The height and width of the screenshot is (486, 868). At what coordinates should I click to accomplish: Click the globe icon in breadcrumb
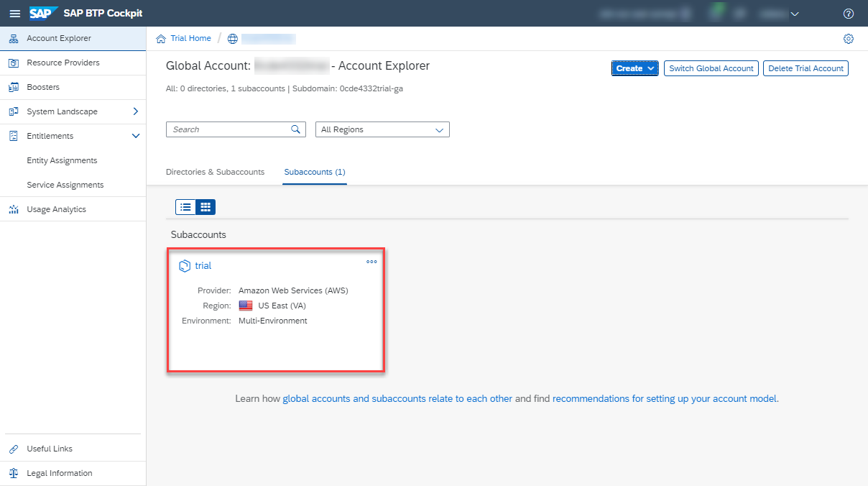pyautogui.click(x=232, y=39)
